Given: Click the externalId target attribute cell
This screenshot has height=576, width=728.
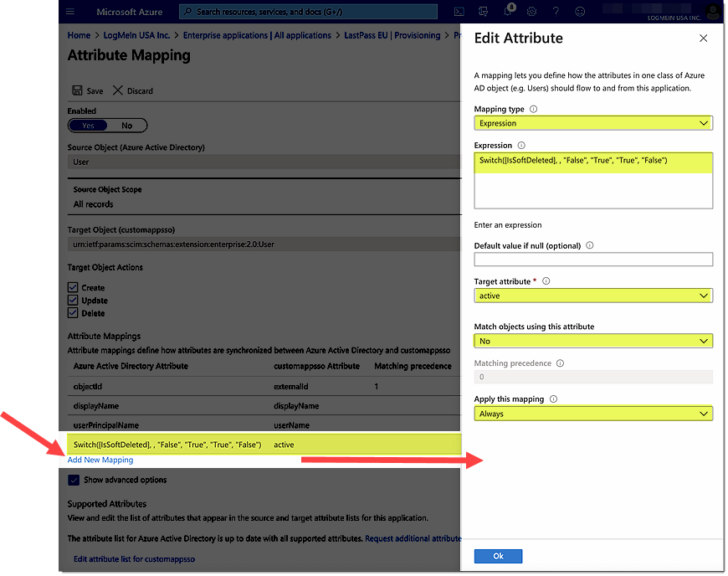Looking at the screenshot, I should [x=290, y=386].
